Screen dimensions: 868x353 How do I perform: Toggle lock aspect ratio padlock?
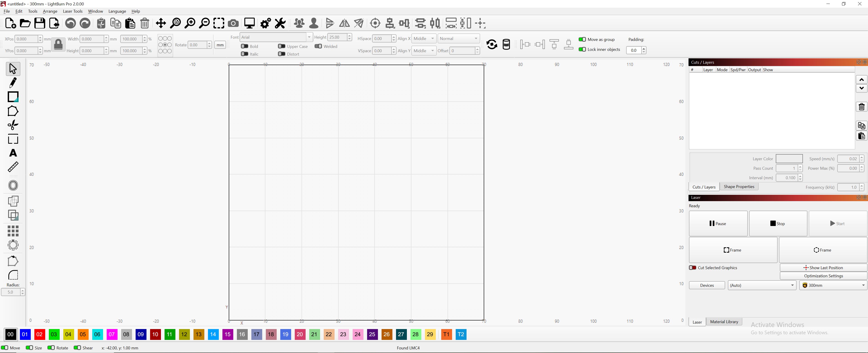click(x=58, y=45)
